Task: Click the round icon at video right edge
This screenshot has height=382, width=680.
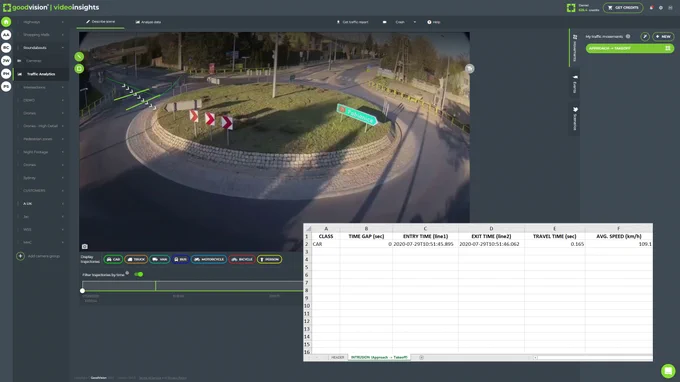Action: click(x=470, y=69)
